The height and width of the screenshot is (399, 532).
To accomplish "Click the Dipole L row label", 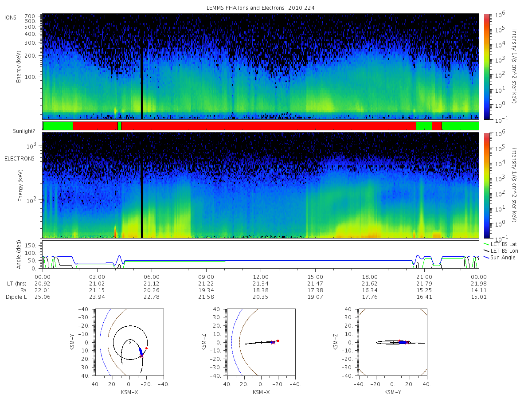I will tap(16, 297).
